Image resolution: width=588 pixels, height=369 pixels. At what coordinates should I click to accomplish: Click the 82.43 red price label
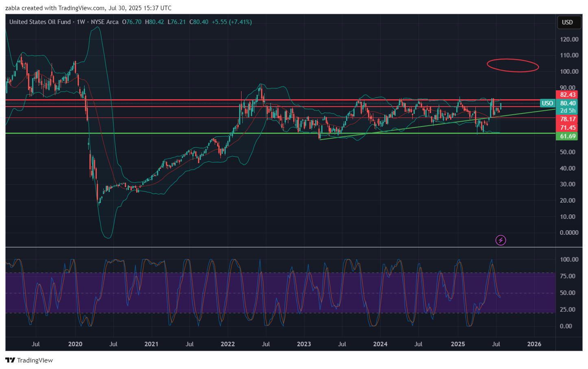coord(568,95)
